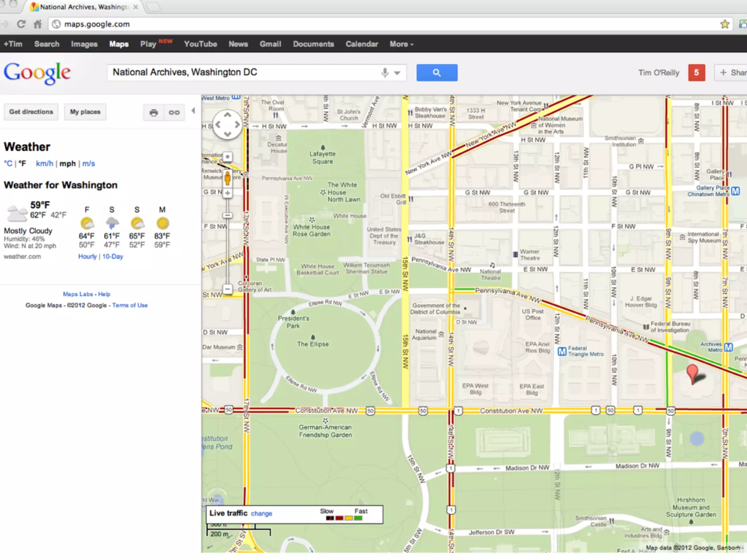747x560 pixels.
Task: Switch wind speed to km/h
Action: 44,163
